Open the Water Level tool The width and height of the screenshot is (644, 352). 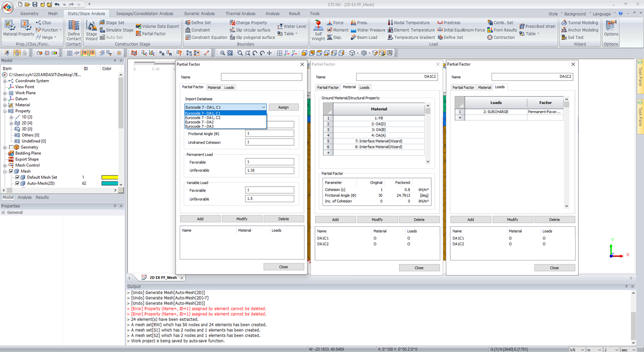click(x=292, y=26)
